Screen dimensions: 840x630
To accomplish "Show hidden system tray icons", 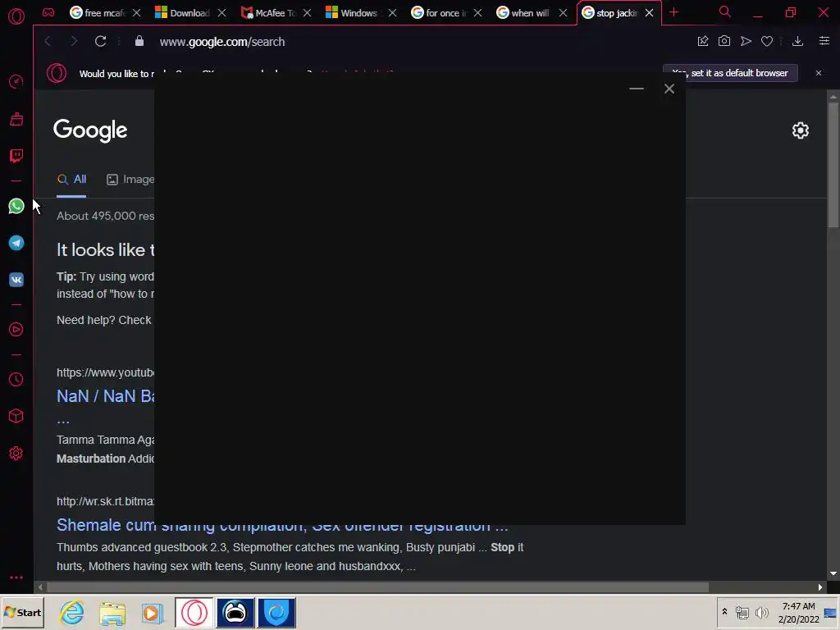I will coord(725,612).
